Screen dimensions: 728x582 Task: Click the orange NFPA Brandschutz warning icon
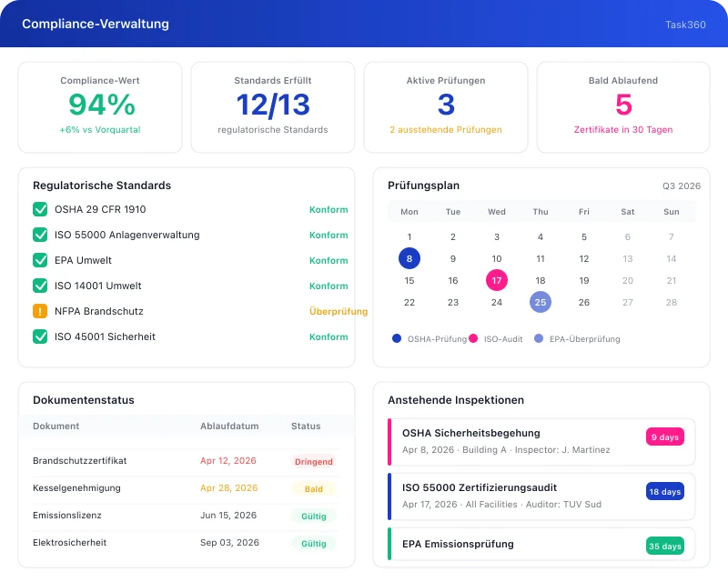40,311
